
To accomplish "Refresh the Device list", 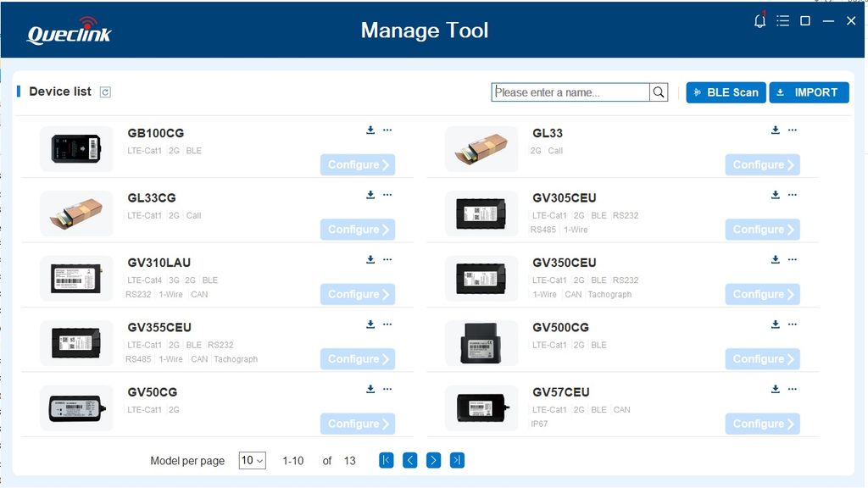I will (105, 92).
